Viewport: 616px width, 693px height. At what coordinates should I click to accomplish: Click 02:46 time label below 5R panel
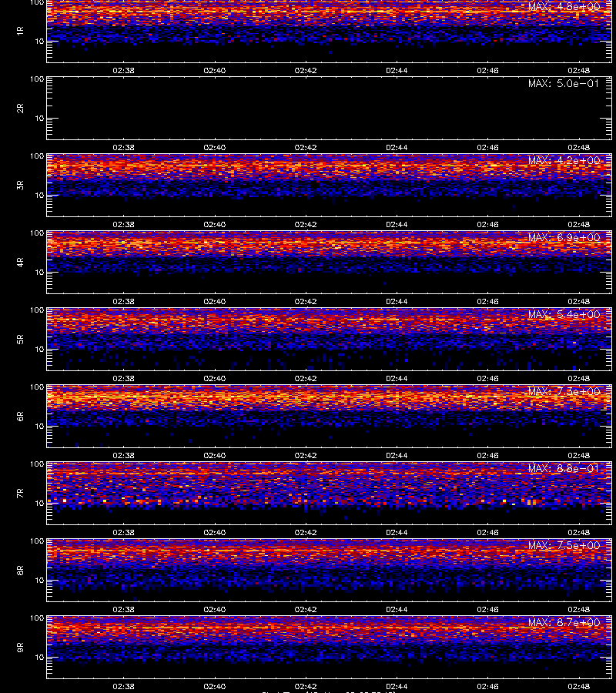[x=487, y=378]
